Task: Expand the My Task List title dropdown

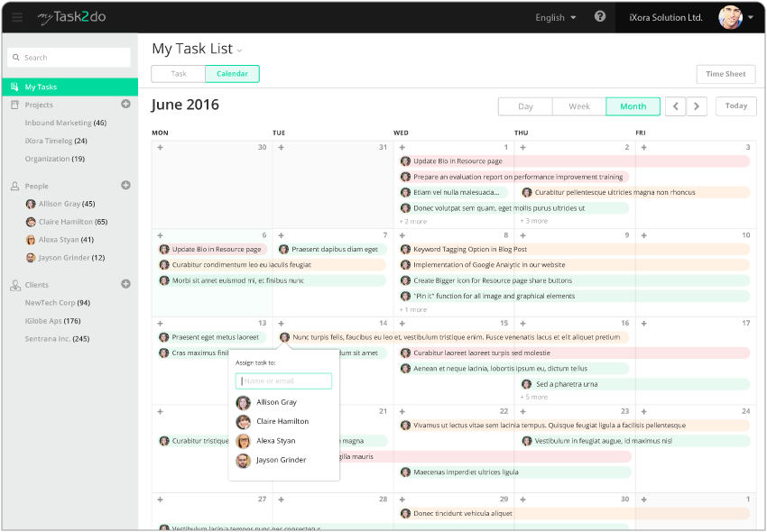Action: [239, 50]
